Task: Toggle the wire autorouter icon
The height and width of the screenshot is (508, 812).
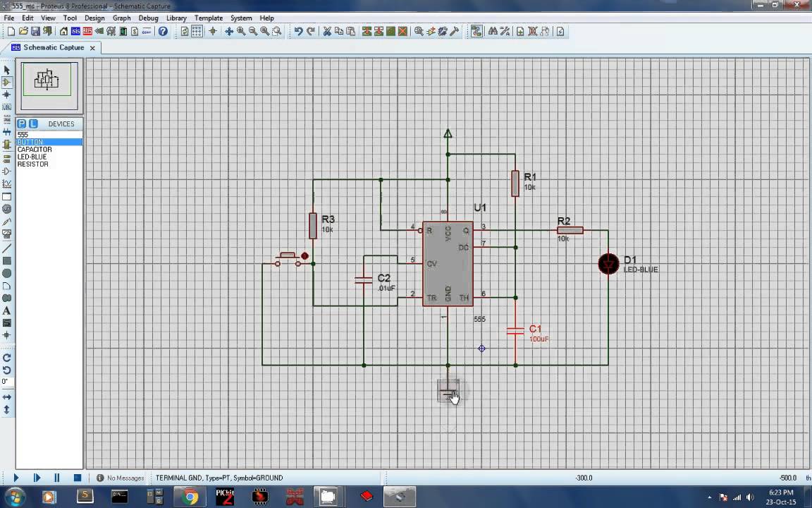Action: tap(476, 32)
